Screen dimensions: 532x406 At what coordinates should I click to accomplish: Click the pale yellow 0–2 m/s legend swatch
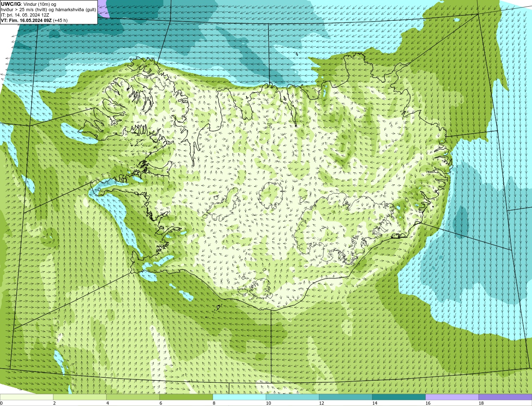click(27, 397)
